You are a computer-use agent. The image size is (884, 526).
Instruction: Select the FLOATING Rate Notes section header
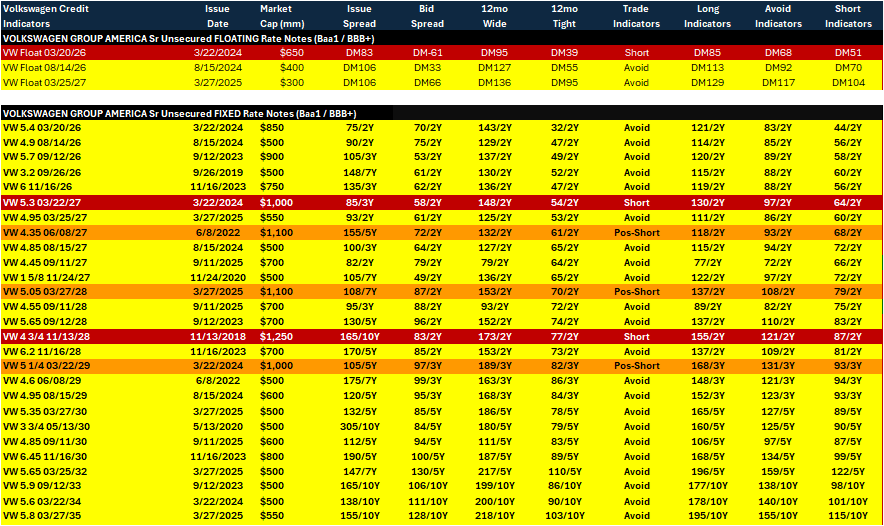188,38
